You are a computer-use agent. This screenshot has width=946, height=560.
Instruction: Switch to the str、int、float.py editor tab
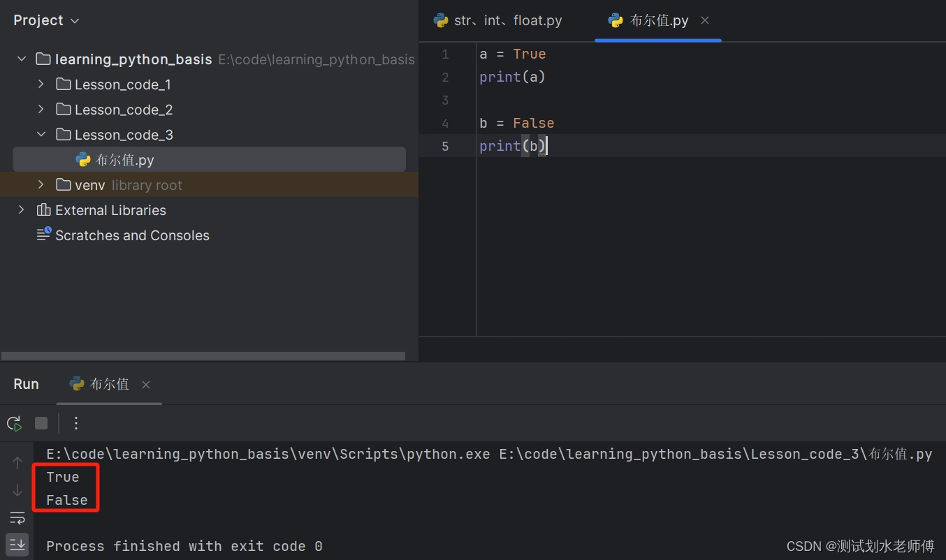[497, 20]
